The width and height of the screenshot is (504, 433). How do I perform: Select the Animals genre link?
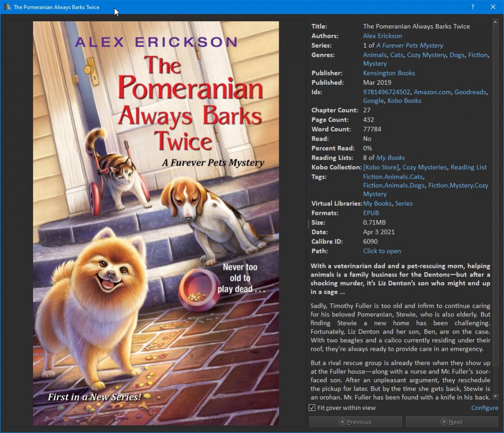pyautogui.click(x=375, y=55)
